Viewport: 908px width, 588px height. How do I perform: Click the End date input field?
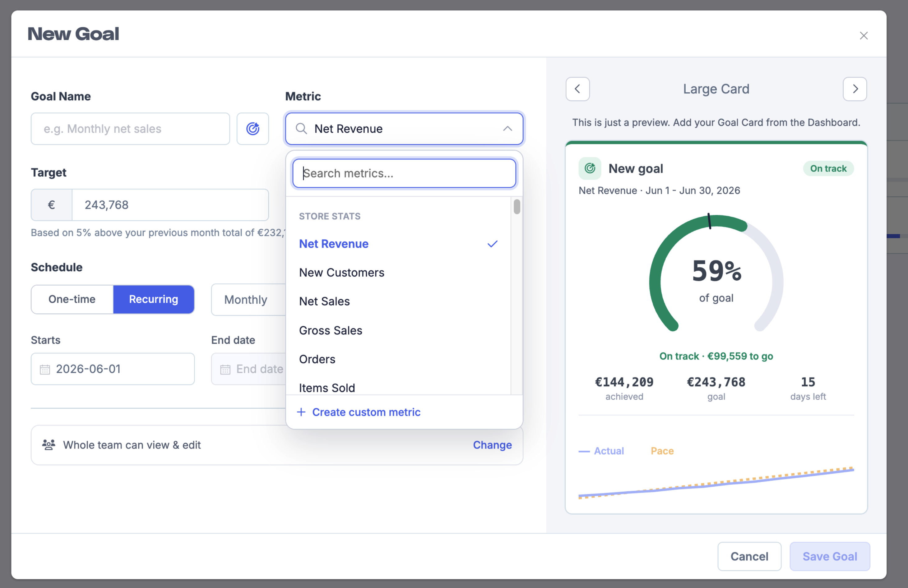coord(248,369)
